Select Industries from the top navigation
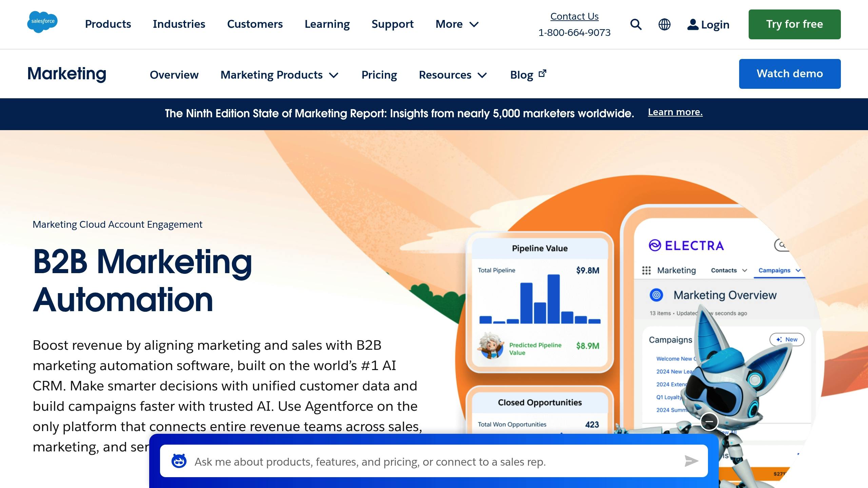Viewport: 868px width, 488px height. [179, 24]
